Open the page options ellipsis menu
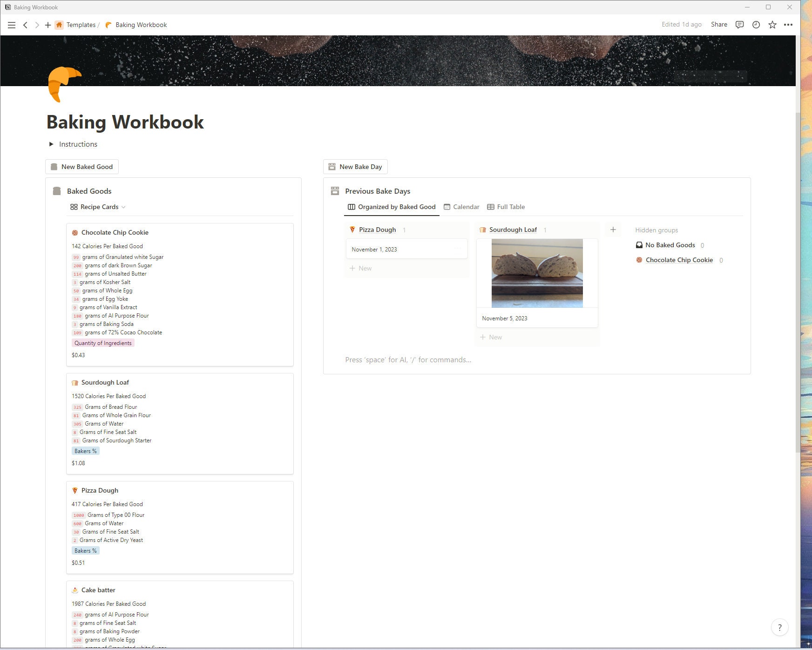This screenshot has width=812, height=650. [x=789, y=25]
